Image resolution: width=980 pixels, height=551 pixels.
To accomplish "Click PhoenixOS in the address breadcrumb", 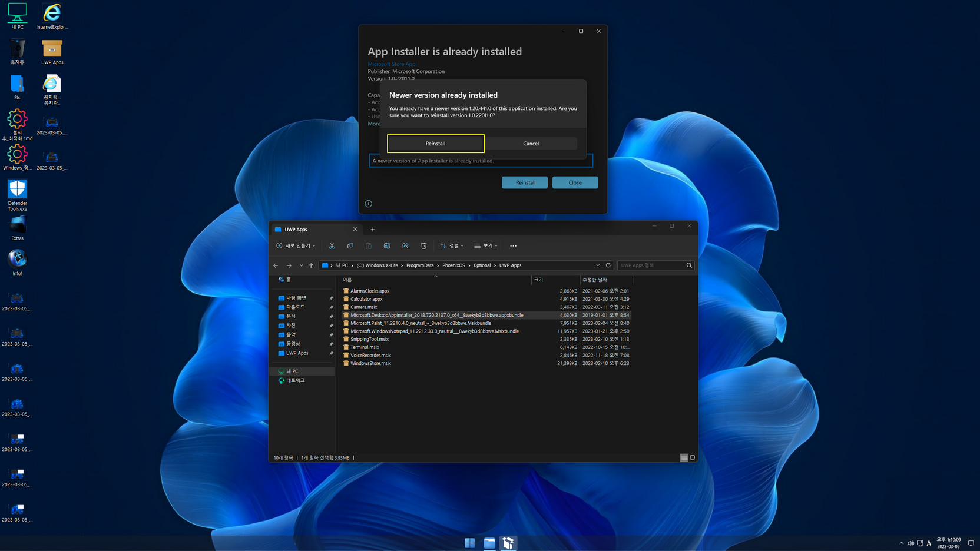I will pos(453,265).
